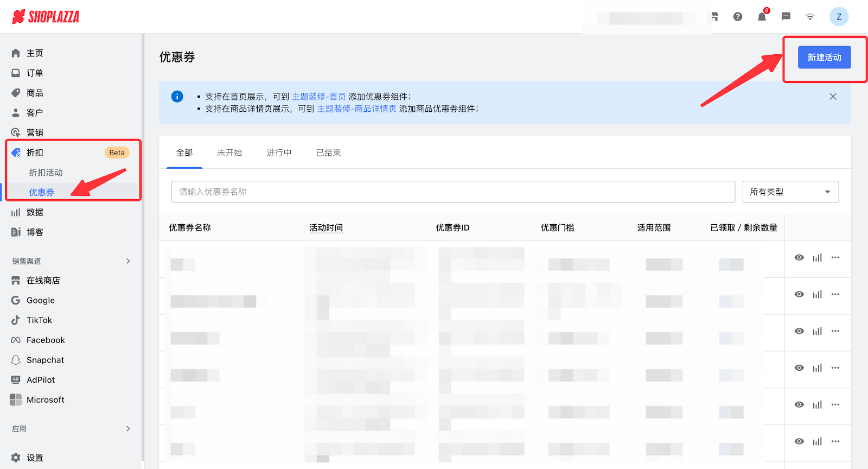Click the settings gear in sidebar

16,458
